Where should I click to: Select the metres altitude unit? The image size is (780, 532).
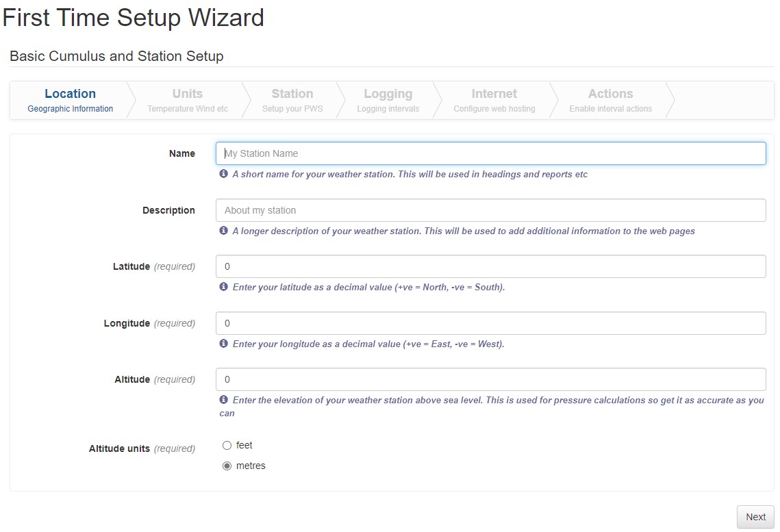(x=227, y=466)
